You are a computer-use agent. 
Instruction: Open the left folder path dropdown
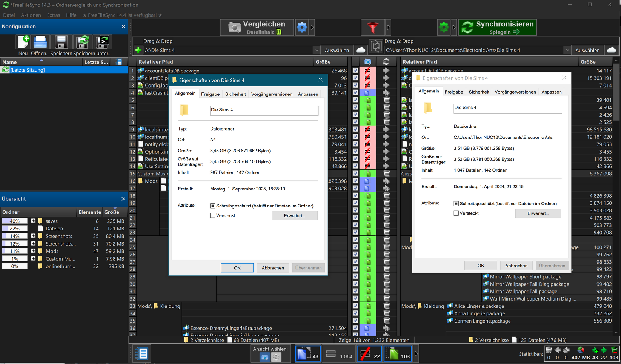pos(317,50)
